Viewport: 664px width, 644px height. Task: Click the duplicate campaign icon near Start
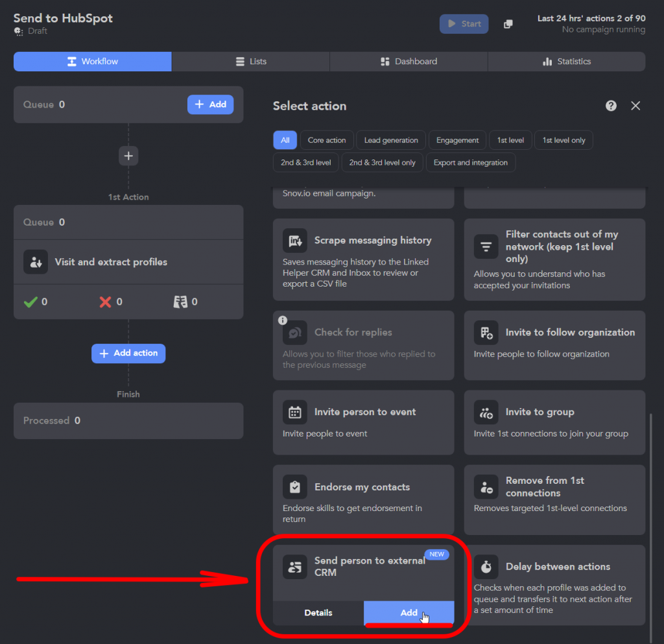508,24
